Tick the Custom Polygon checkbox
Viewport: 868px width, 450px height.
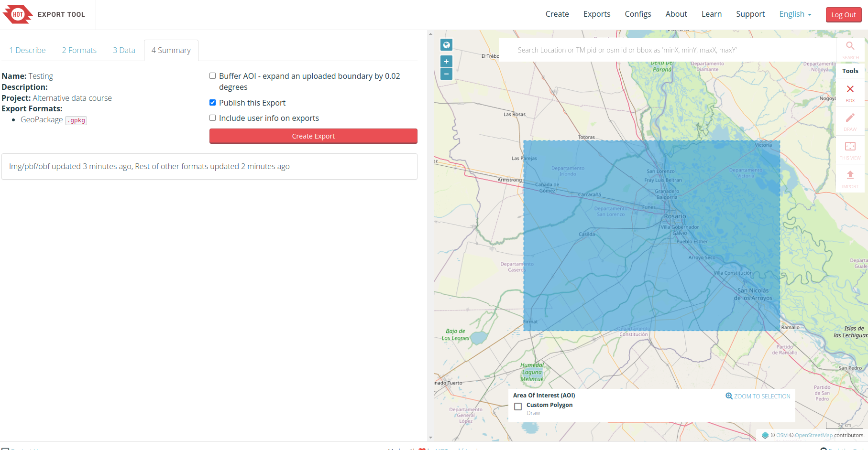coord(518,407)
